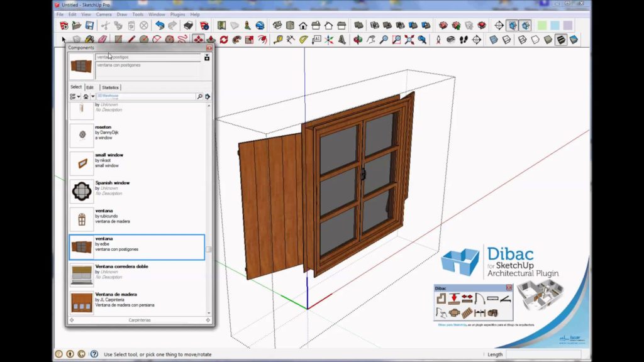This screenshot has width=644, height=362.
Task: Select the Look Around eye tool
Action: [451, 40]
